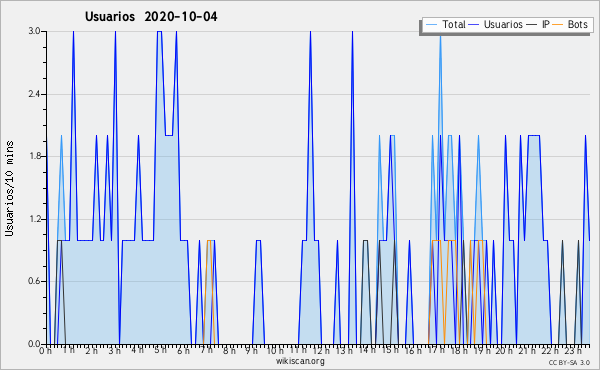Click the y-axis value 2.4
The height and width of the screenshot is (370, 600).
pyautogui.click(x=35, y=94)
